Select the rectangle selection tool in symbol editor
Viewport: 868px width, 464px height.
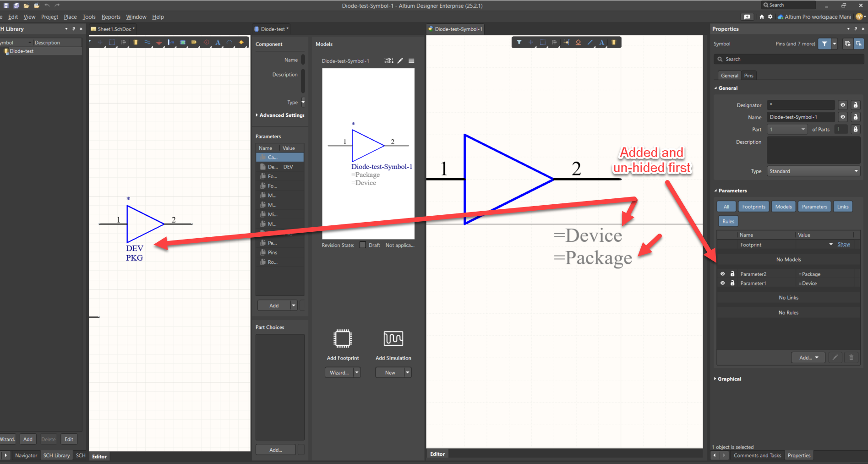click(x=543, y=42)
